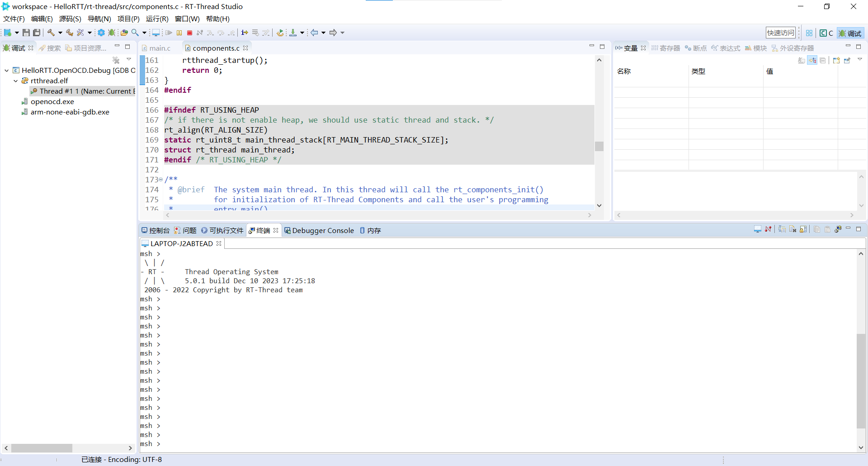Image resolution: width=868 pixels, height=466 pixels.
Task: Click the green Debug bug icon
Action: tap(112, 33)
